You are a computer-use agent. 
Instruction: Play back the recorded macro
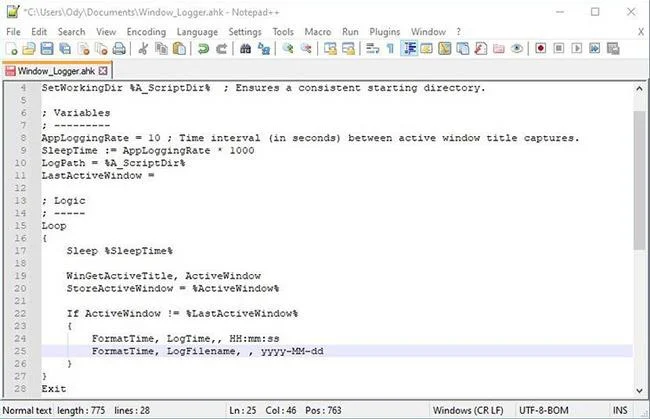pos(577,49)
